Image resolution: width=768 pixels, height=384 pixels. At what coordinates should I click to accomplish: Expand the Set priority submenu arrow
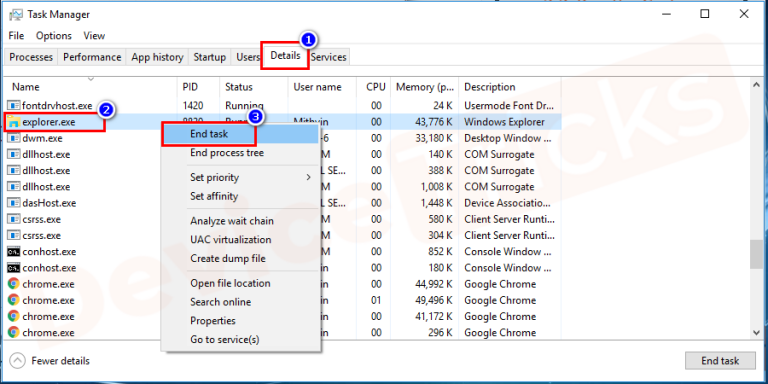[x=309, y=177]
